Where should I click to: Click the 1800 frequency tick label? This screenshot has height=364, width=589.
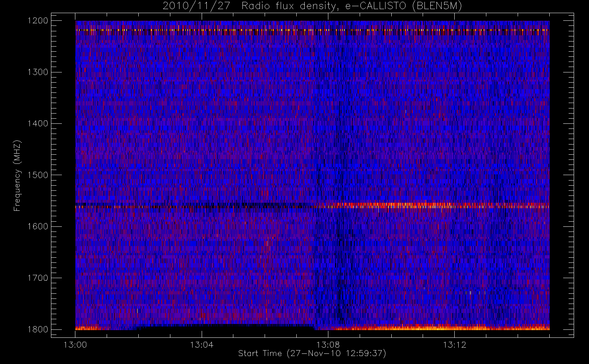click(38, 329)
